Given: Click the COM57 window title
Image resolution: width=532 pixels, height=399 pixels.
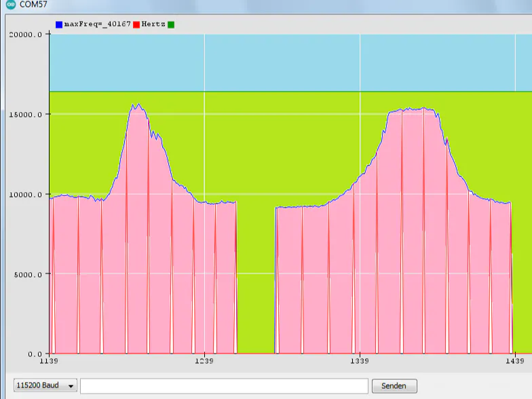Looking at the screenshot, I should (x=33, y=4).
